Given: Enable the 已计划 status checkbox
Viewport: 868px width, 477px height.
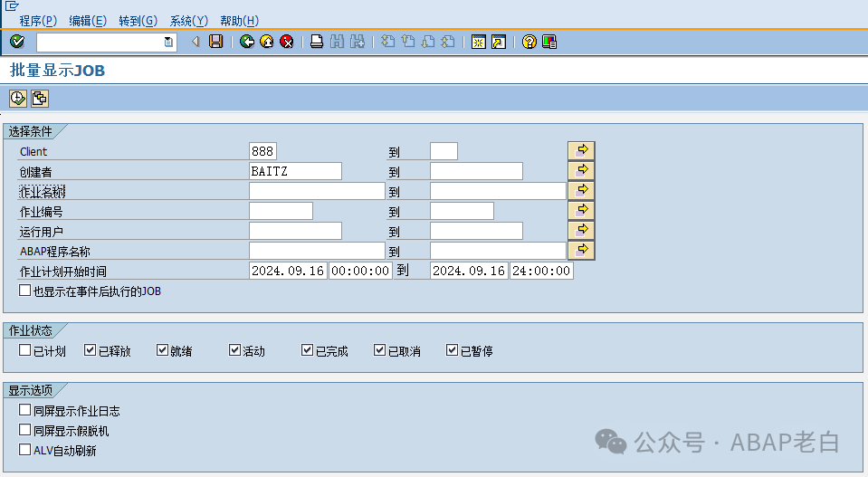Looking at the screenshot, I should pyautogui.click(x=25, y=349).
